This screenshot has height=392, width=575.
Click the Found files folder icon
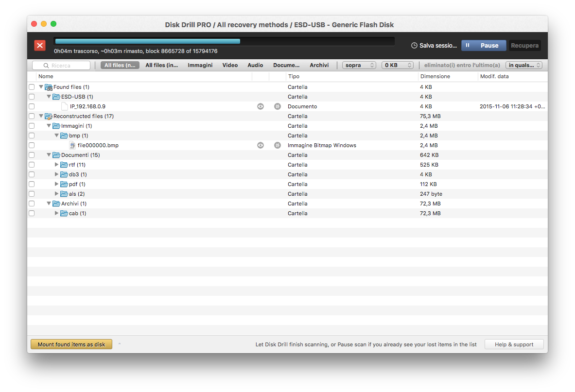(x=49, y=87)
